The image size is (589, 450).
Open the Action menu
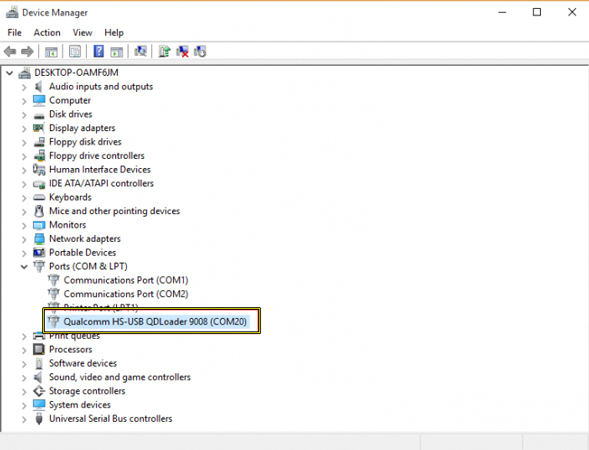tap(47, 33)
